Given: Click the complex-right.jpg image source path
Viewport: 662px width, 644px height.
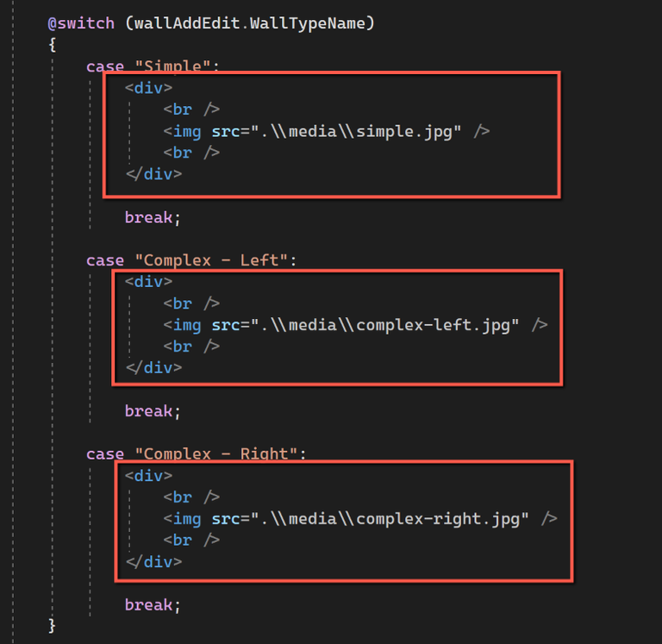Looking at the screenshot, I should (x=390, y=519).
